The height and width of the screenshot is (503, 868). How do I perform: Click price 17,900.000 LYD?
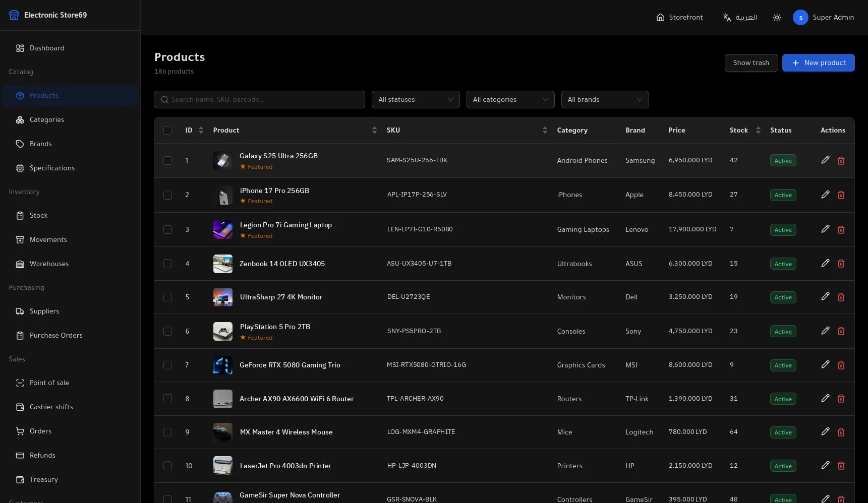pos(692,229)
